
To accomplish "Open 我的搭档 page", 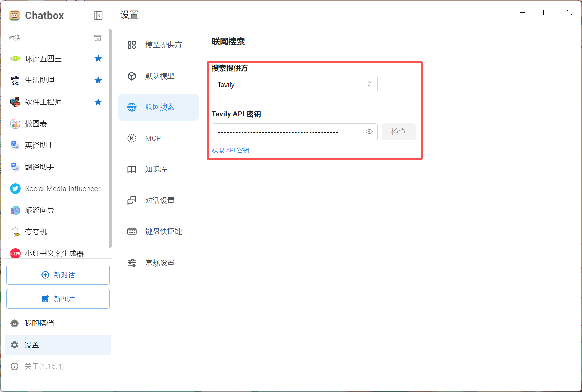I will pyautogui.click(x=39, y=323).
